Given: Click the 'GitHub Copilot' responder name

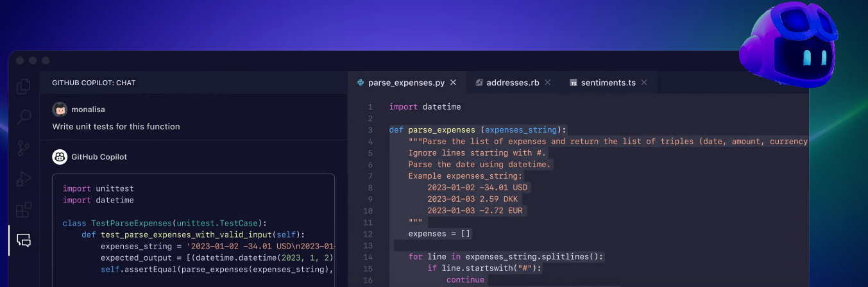Looking at the screenshot, I should point(99,156).
